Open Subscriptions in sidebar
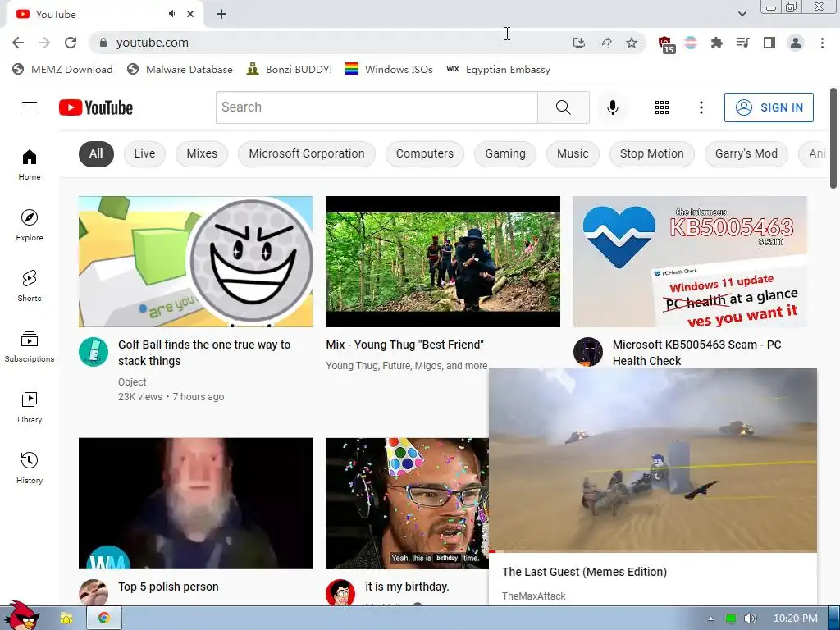840x630 pixels. pos(30,347)
